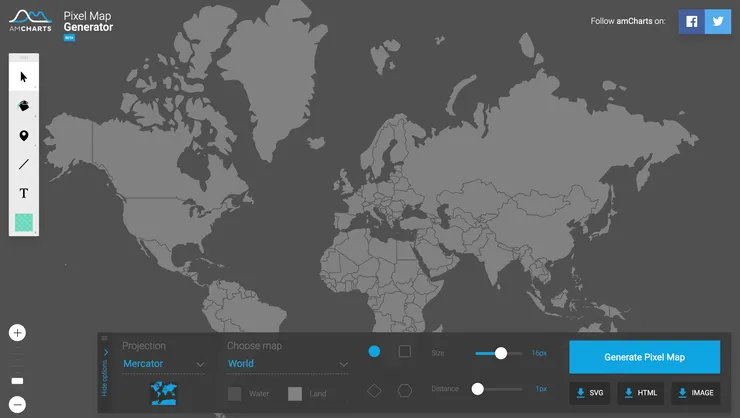Open the World map dropdown
Image resolution: width=740 pixels, height=418 pixels.
click(287, 364)
